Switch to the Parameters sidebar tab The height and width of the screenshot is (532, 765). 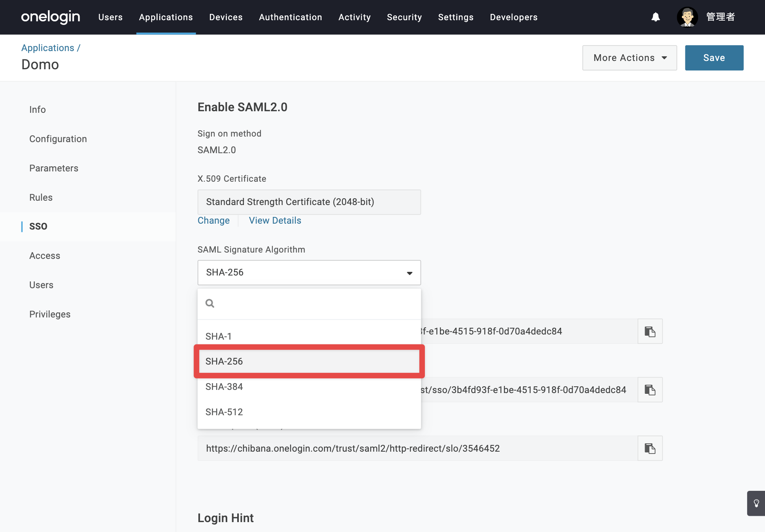[54, 168]
